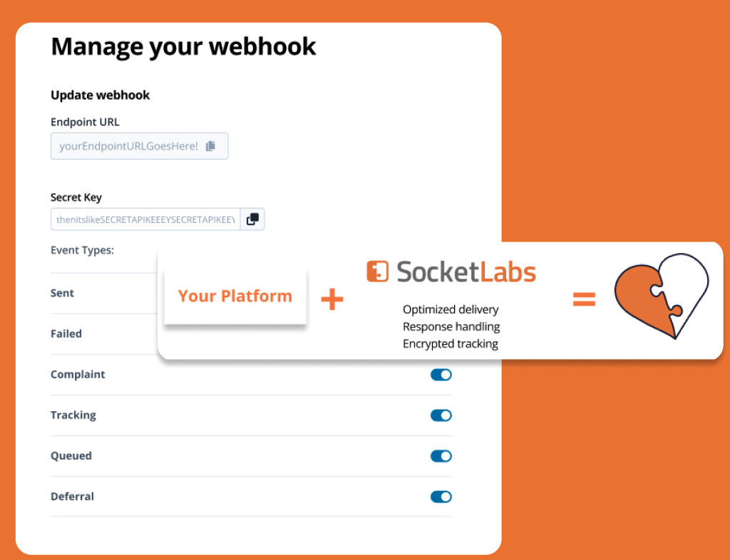Select the Secret Key text field
Screen dimensions: 730x560
click(145, 219)
